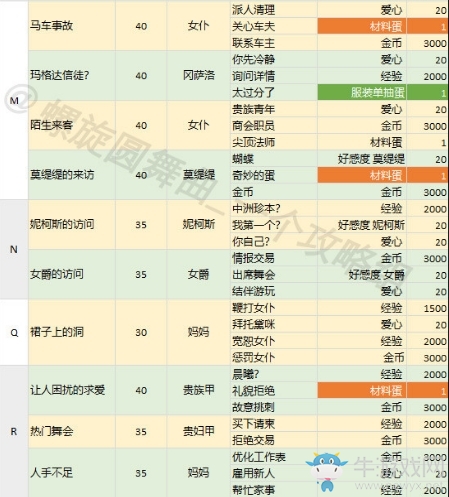Select 女仆 in the 马车事故 row

(199, 26)
